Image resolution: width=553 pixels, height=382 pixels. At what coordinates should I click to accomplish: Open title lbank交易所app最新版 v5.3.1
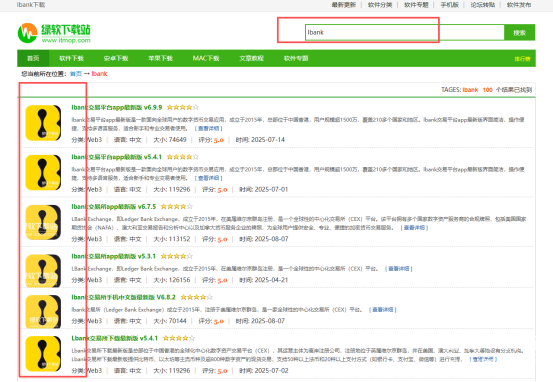point(114,256)
